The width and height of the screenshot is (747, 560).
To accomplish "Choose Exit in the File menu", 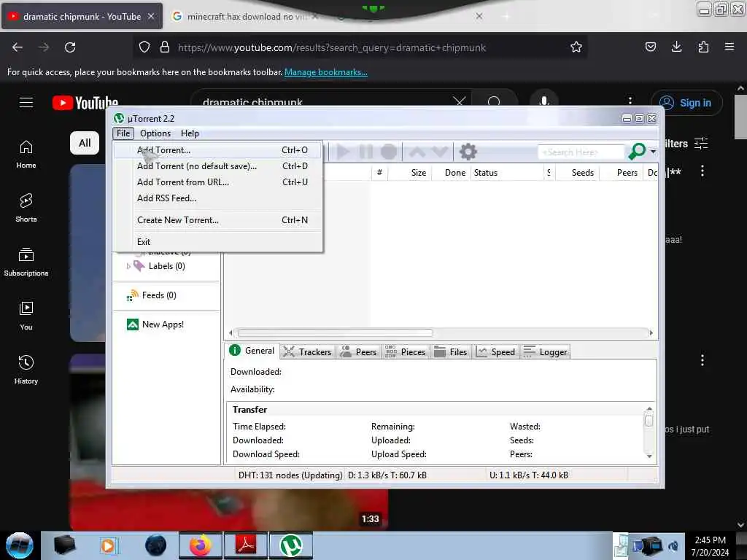I will pos(217,242).
